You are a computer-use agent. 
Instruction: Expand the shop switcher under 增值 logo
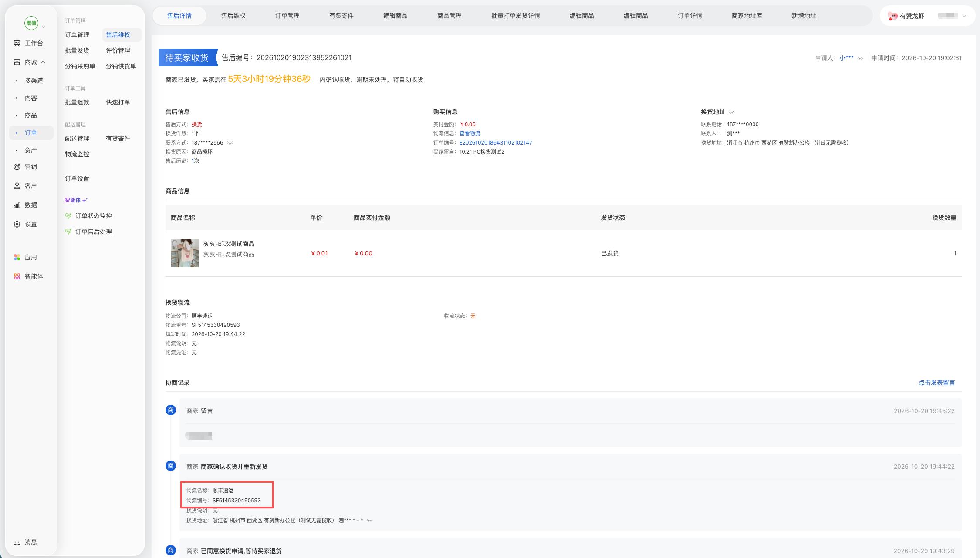[44, 27]
